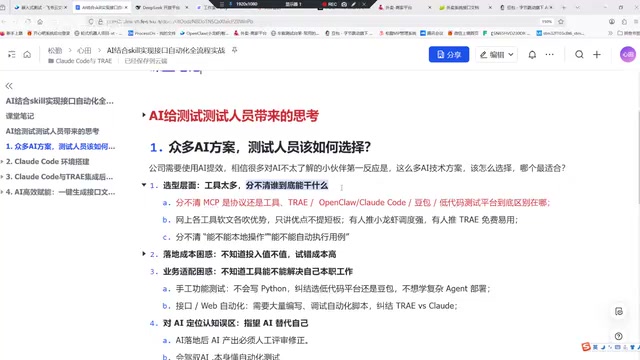Toggle the document directory sidebar icon
This screenshot has height=360, width=640.
pos(11,54)
